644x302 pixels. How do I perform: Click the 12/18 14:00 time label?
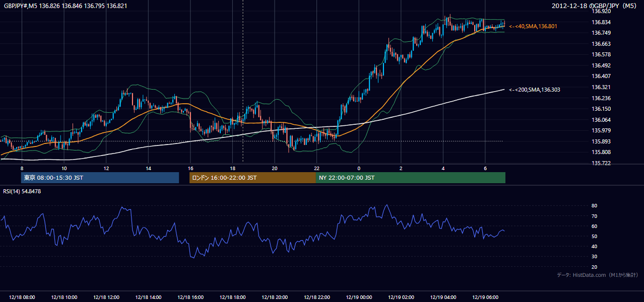pyautogui.click(x=148, y=297)
